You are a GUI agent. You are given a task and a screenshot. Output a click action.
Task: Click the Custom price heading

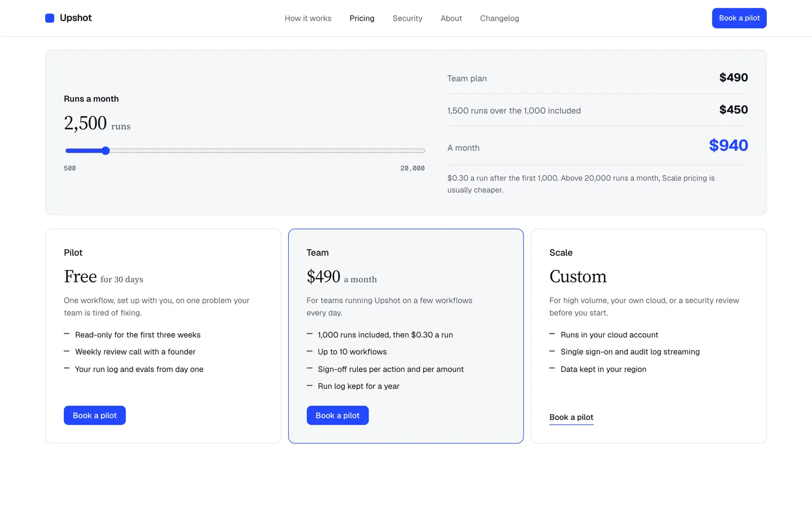coord(578,277)
